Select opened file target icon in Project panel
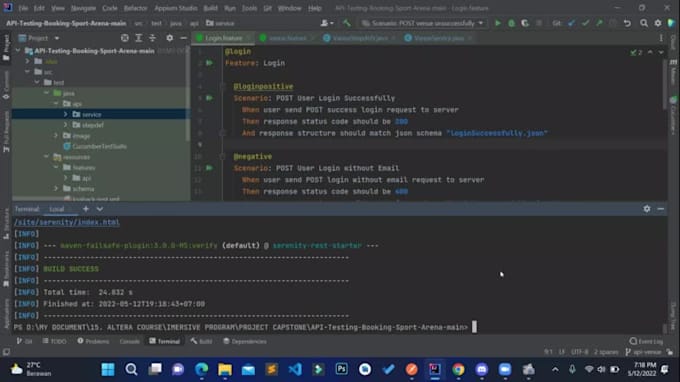 [x=125, y=38]
